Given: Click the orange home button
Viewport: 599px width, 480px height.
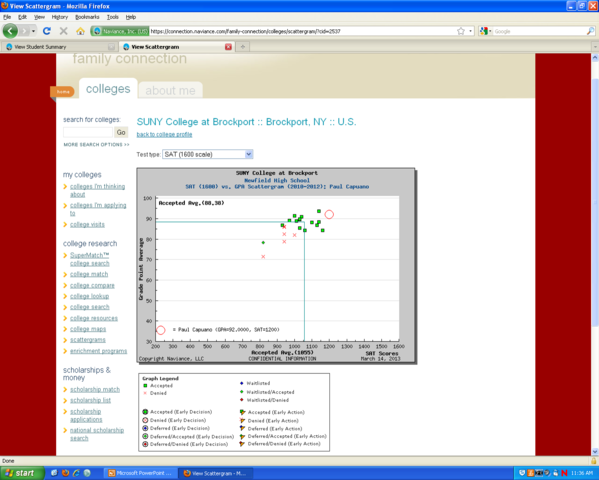Looking at the screenshot, I should (x=63, y=92).
